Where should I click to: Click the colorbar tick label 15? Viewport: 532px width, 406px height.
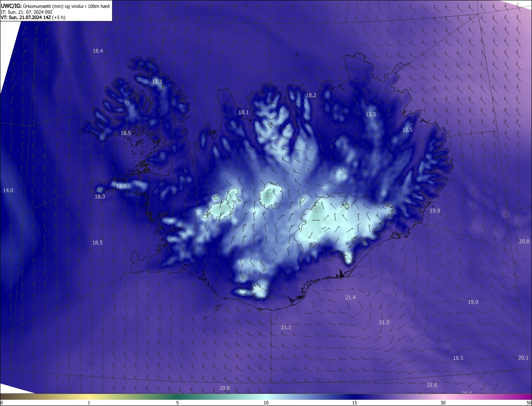coord(355,403)
